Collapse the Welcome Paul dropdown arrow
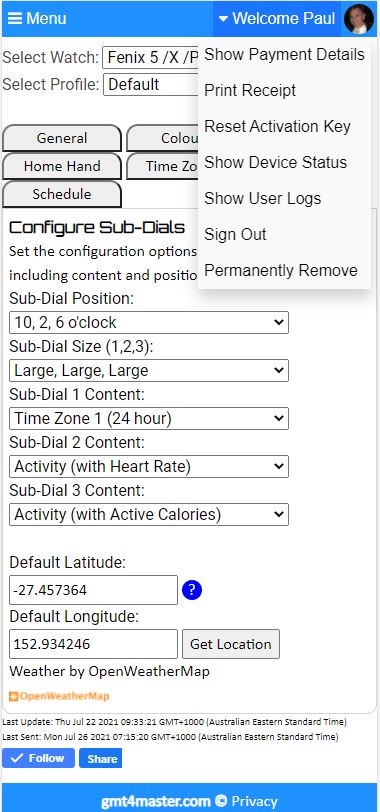 [223, 19]
